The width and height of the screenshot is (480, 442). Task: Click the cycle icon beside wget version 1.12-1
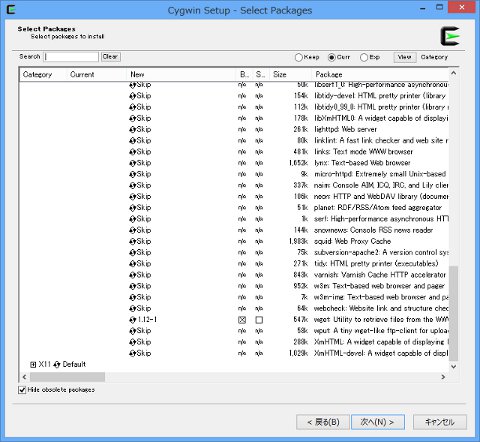click(x=133, y=320)
